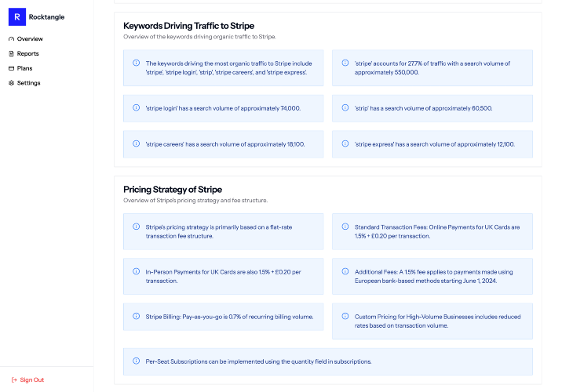Screen dimensions: 562x392
Task: Click the 'Pricing Strategy of Stripe' heading
Action: coord(173,190)
